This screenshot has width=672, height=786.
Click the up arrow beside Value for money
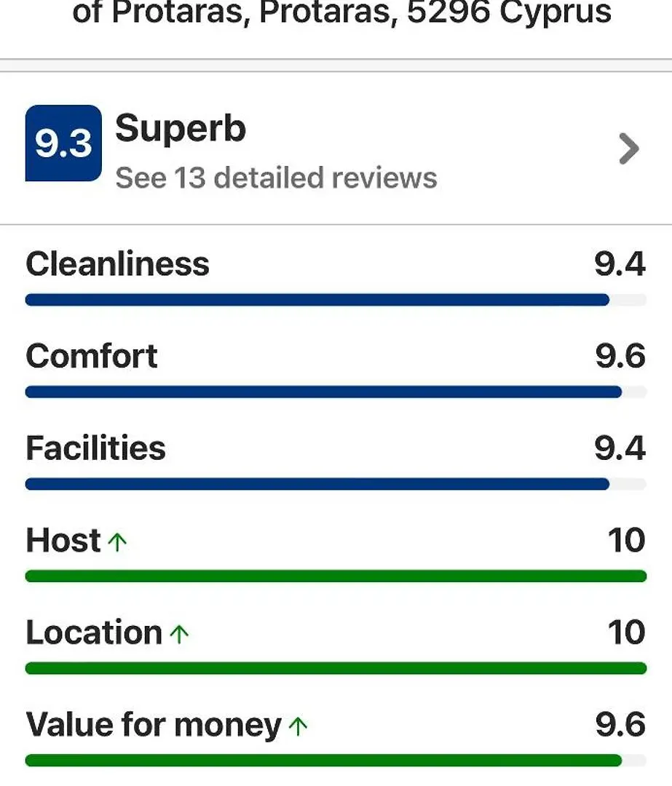coord(298,726)
